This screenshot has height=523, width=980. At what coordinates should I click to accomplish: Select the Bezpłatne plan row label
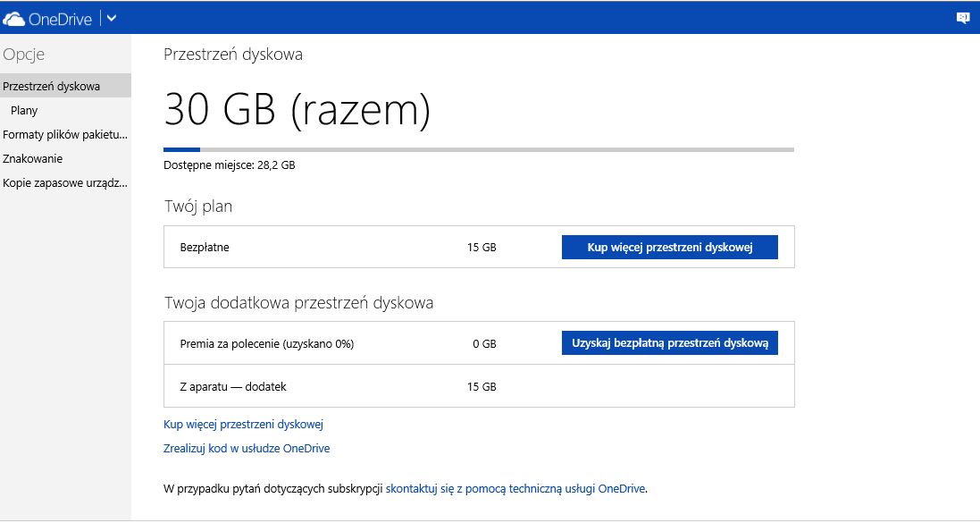tap(205, 247)
